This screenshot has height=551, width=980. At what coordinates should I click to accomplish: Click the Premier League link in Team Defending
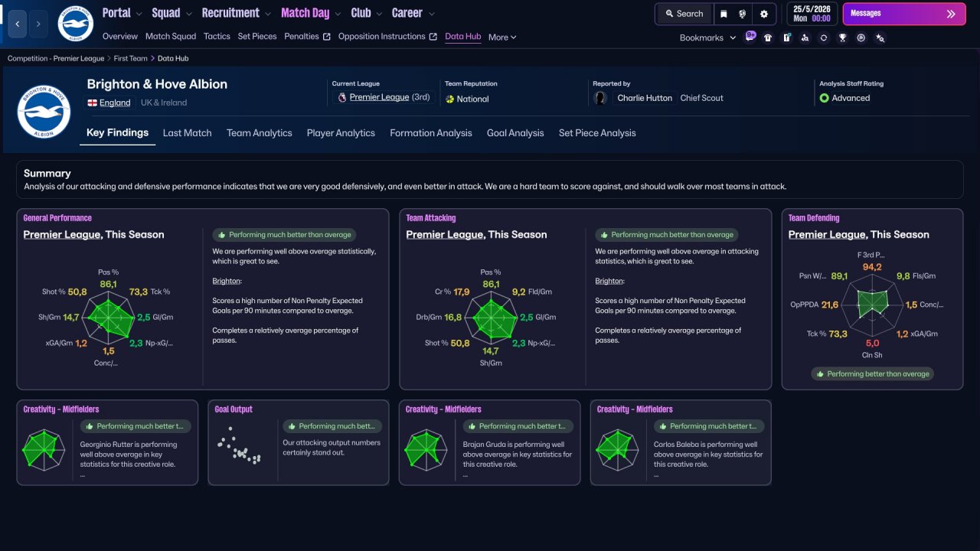(x=827, y=235)
